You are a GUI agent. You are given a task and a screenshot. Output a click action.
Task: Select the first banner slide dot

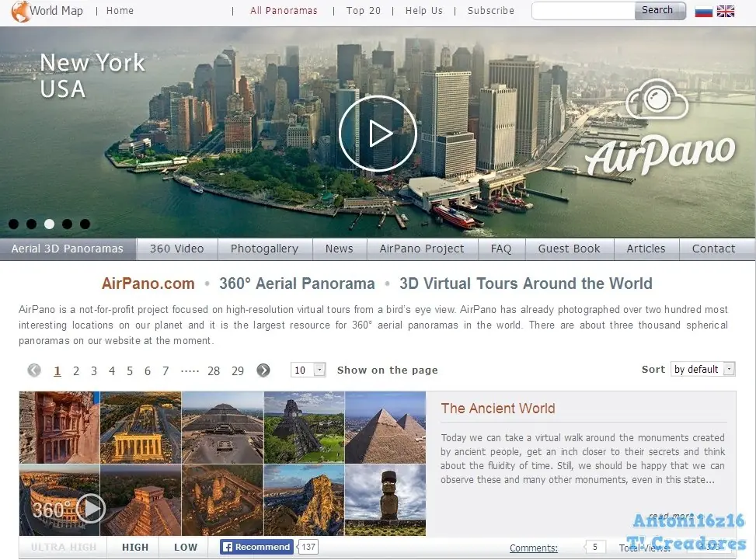point(13,224)
